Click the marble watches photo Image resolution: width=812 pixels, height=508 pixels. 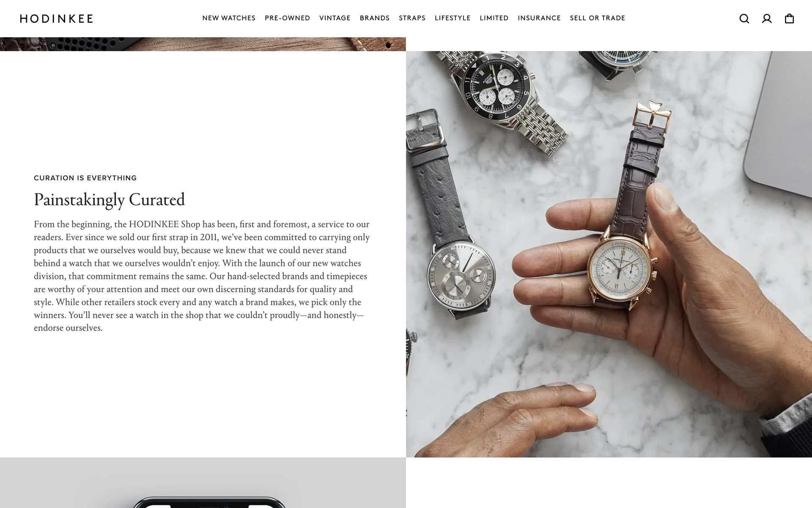pyautogui.click(x=609, y=254)
